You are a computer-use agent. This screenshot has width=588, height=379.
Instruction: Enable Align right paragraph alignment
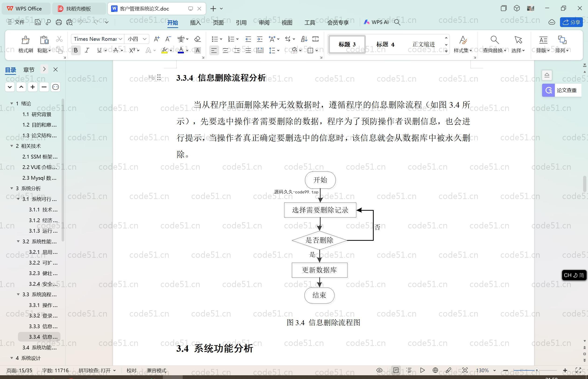tap(237, 50)
